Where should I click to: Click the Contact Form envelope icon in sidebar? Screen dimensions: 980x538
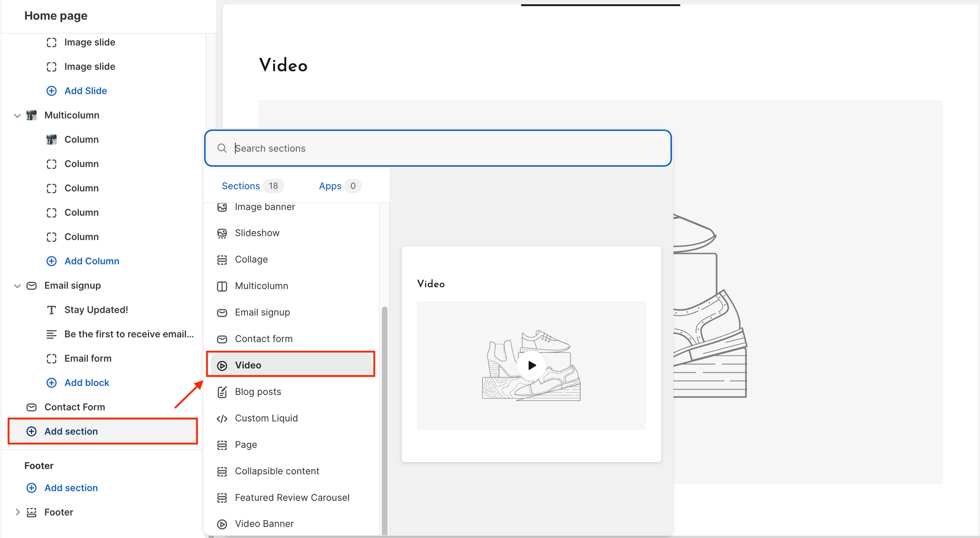point(31,407)
